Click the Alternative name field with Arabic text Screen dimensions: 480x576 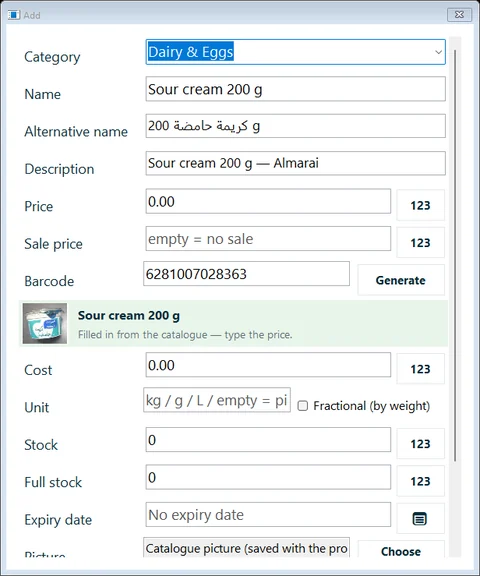[295, 126]
